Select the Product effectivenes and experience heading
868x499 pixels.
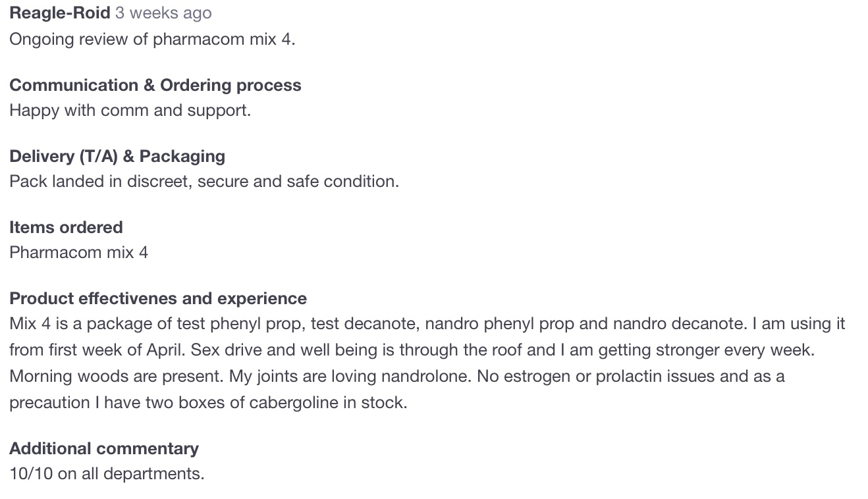[x=158, y=298]
